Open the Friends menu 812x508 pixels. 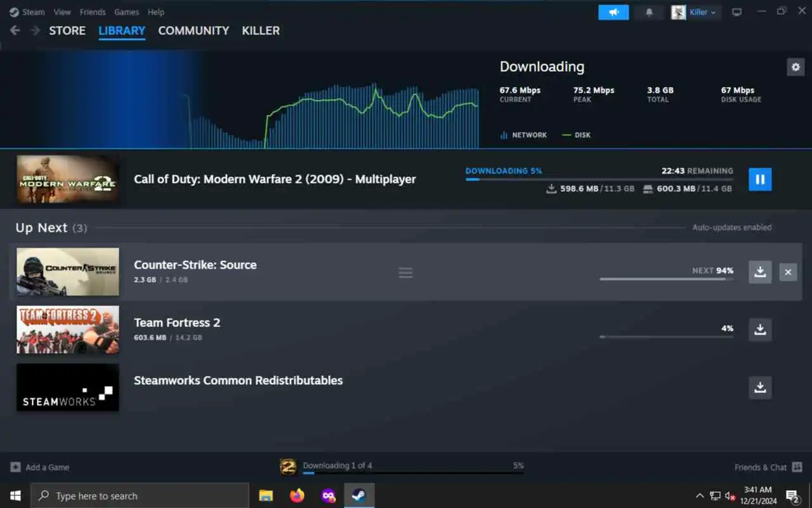point(93,12)
